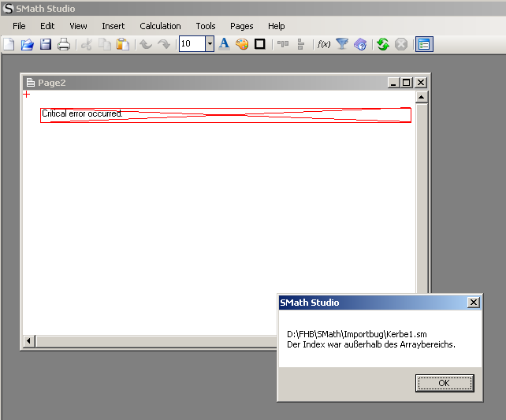Paste from clipboard icon

123,44
